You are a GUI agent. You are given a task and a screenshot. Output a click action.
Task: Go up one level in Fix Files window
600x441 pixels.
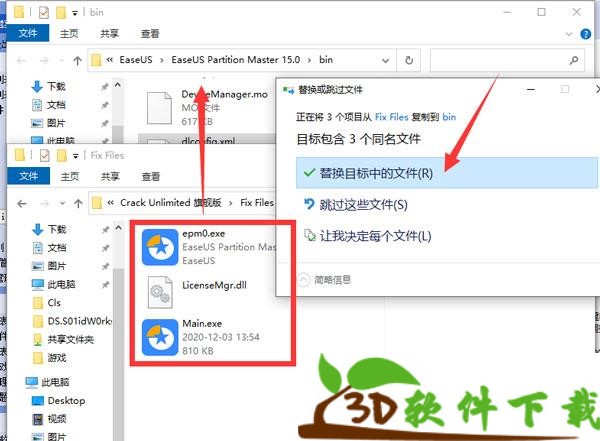78,203
